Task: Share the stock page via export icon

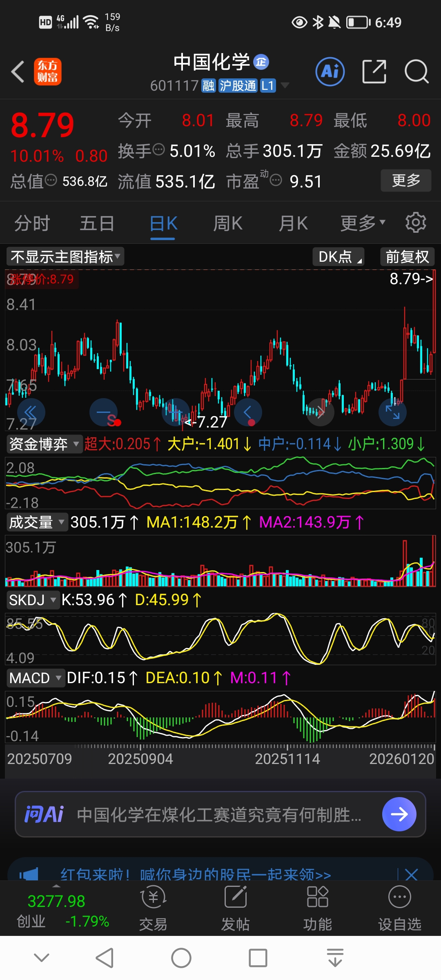Action: (374, 71)
